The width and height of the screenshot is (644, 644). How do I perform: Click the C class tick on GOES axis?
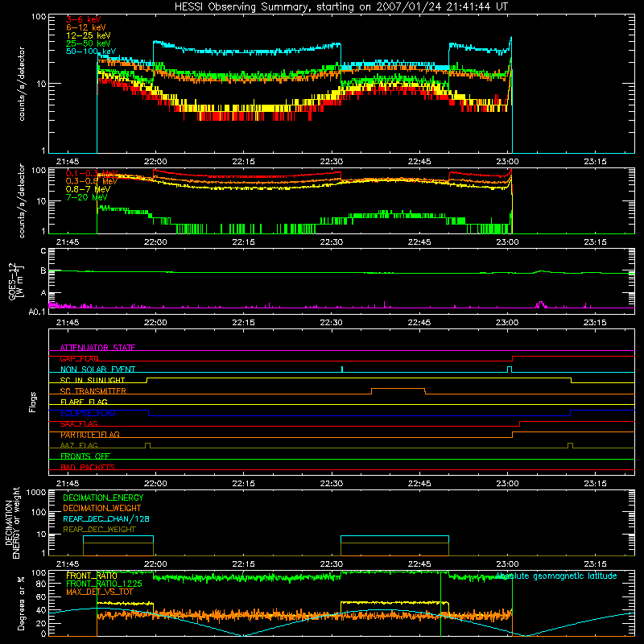[43, 251]
